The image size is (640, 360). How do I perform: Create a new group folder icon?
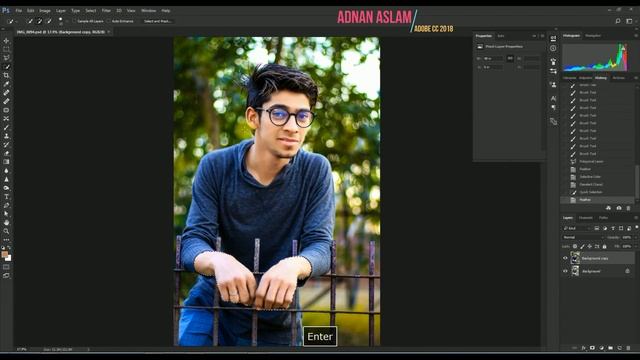[611, 348]
